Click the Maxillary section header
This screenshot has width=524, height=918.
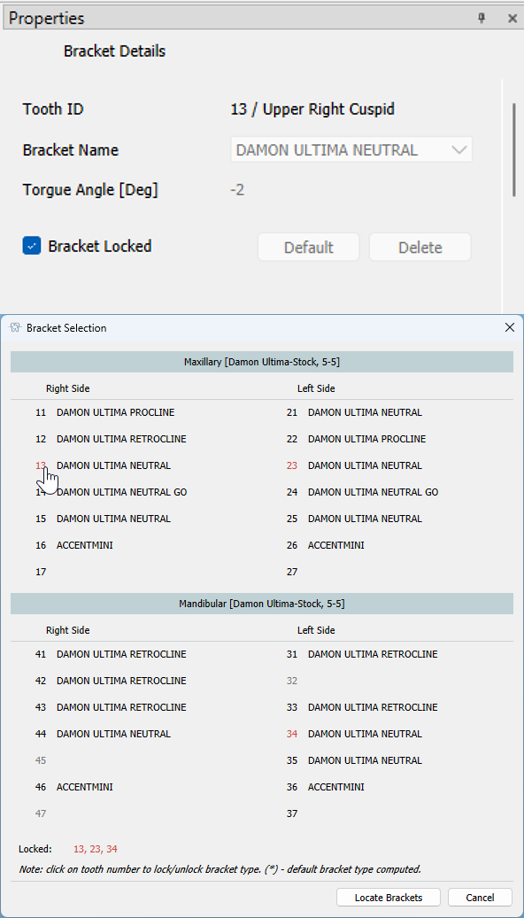[262, 362]
